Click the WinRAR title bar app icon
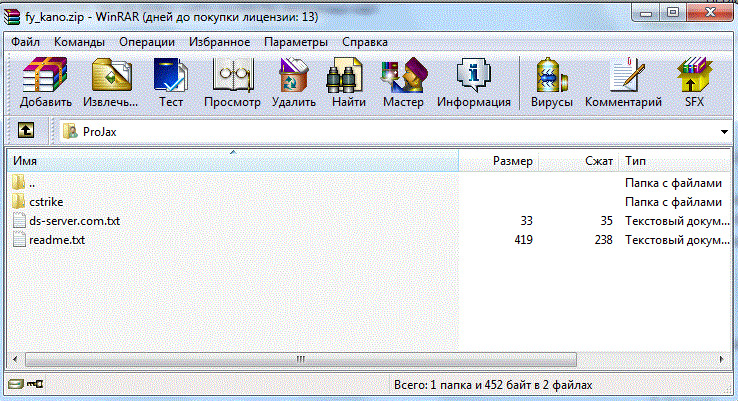Image resolution: width=738 pixels, height=401 pixels. (x=12, y=17)
